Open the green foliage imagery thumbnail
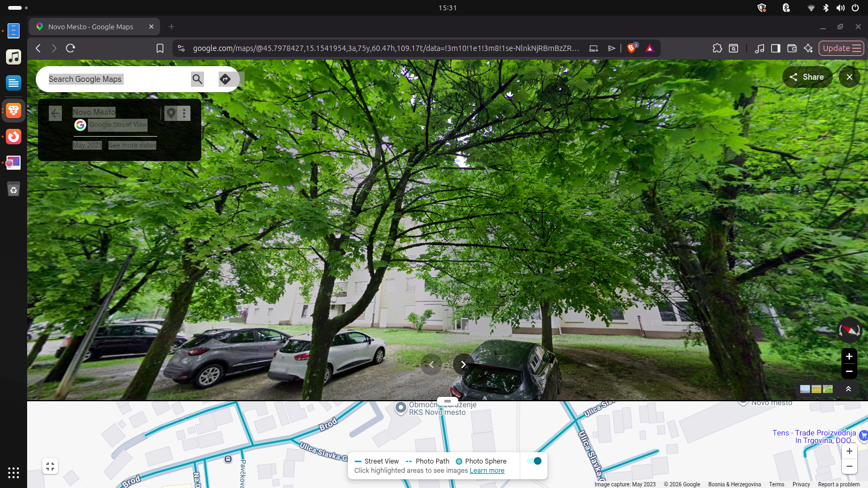Screen dimensions: 868x488 828,389
